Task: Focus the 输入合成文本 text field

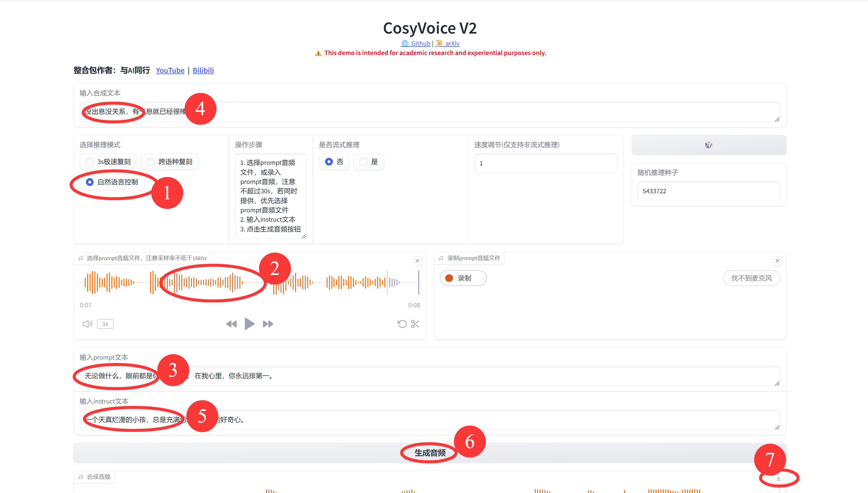Action: pyautogui.click(x=430, y=112)
